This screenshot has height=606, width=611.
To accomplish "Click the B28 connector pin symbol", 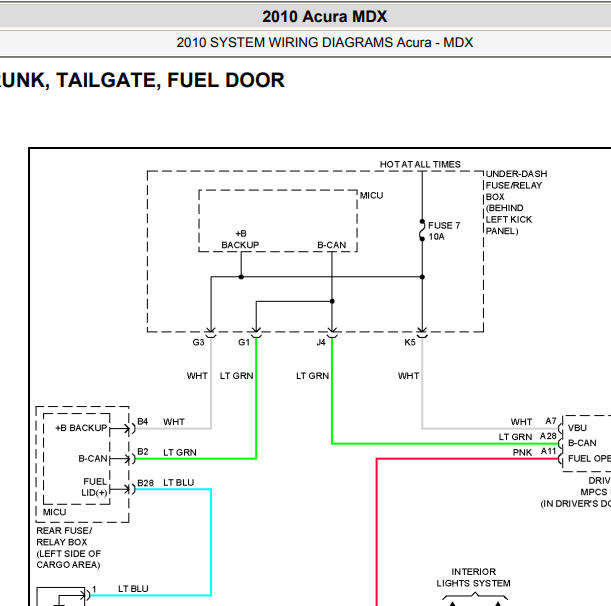I will click(x=129, y=489).
